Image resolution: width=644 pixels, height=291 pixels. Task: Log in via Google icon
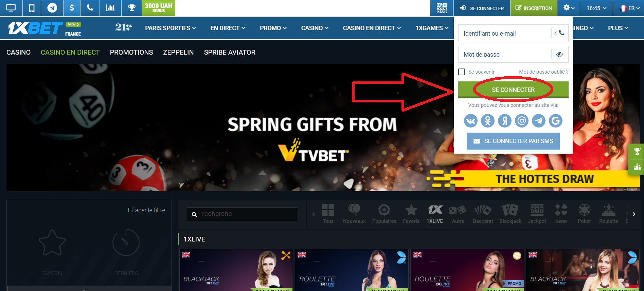[556, 121]
